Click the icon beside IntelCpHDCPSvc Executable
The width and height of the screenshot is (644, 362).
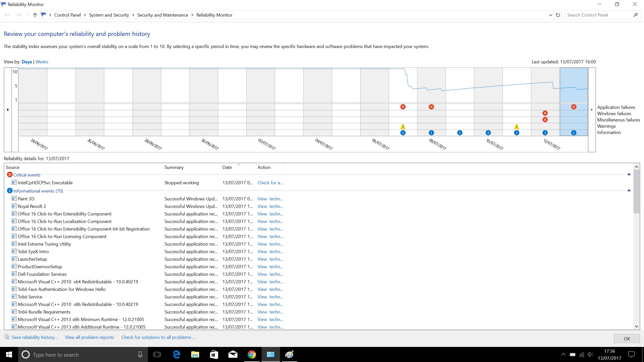click(x=14, y=182)
